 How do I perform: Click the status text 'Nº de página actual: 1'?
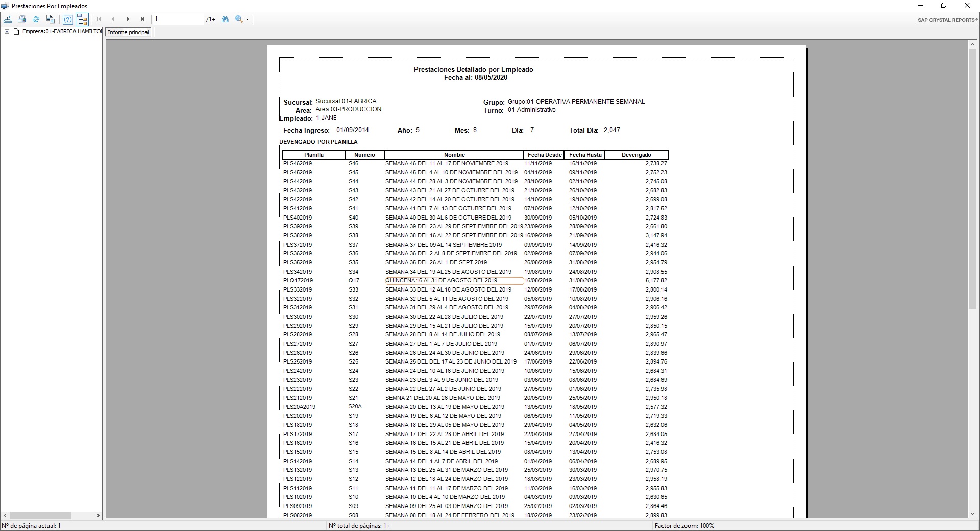click(32, 526)
